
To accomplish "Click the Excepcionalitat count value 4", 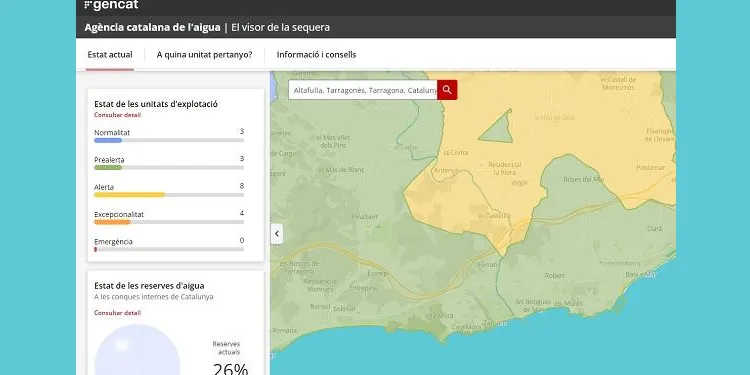I will point(242,213).
